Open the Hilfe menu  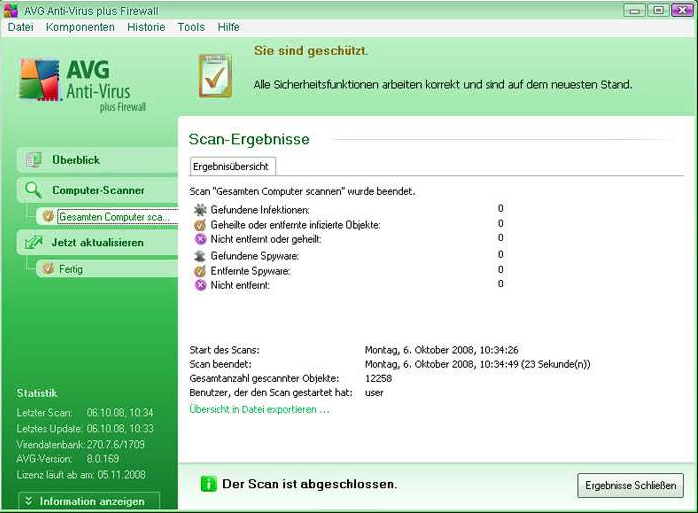point(228,27)
